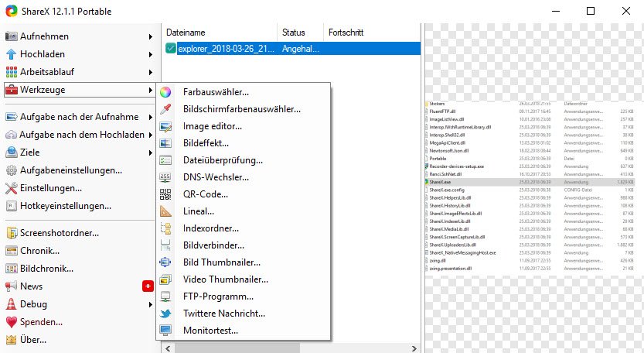Click the Bildeffekt icon

tap(165, 143)
